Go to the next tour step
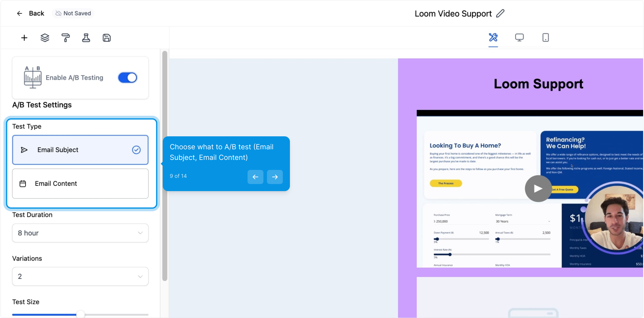The image size is (644, 318). point(275,177)
